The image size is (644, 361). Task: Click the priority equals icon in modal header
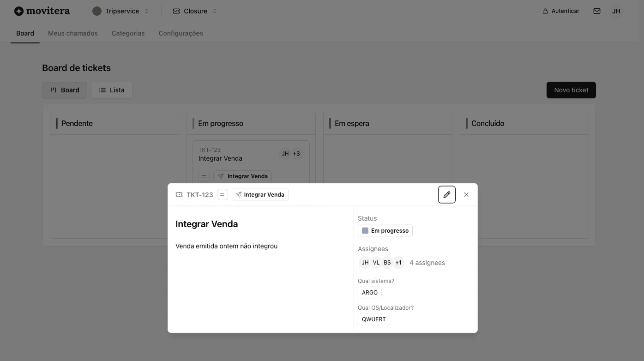click(222, 194)
